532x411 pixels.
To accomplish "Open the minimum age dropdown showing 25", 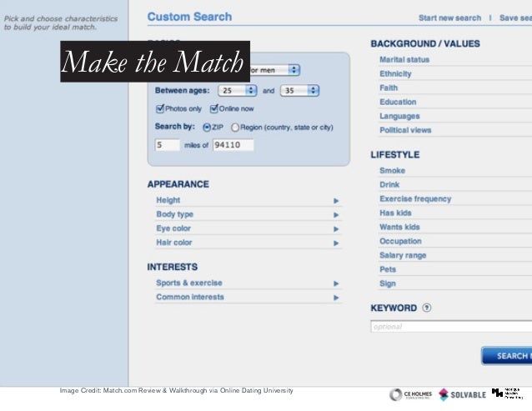I will [x=237, y=91].
